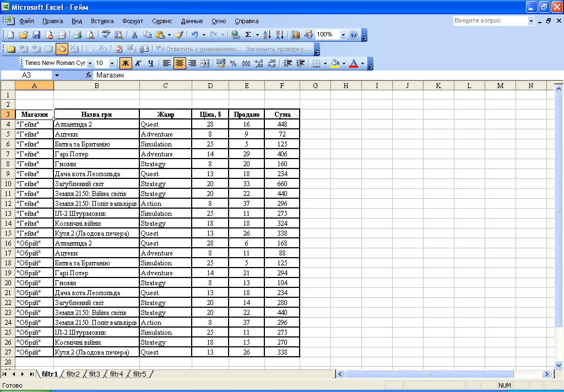Click Insert Function fx button
This screenshot has width=564, height=392.
tap(89, 75)
